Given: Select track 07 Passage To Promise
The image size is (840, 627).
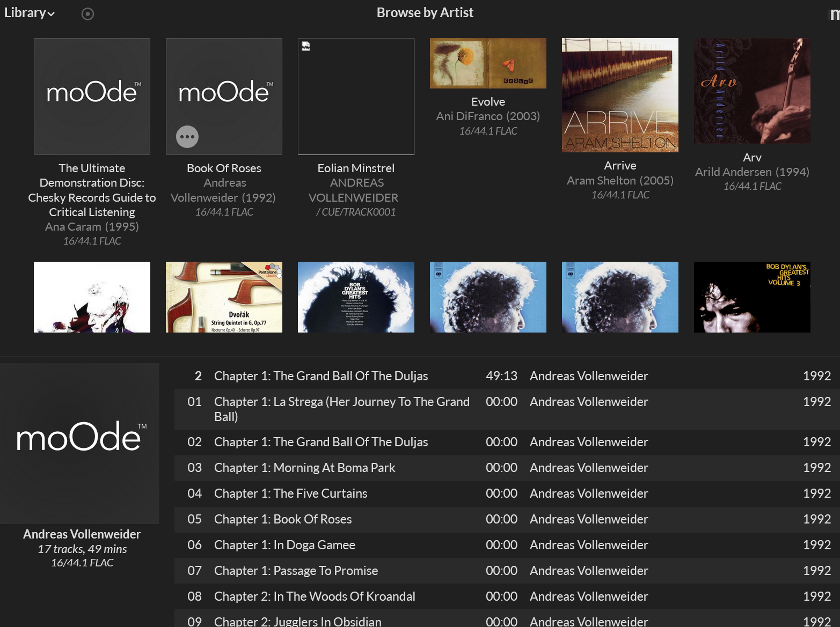Looking at the screenshot, I should tap(507, 571).
